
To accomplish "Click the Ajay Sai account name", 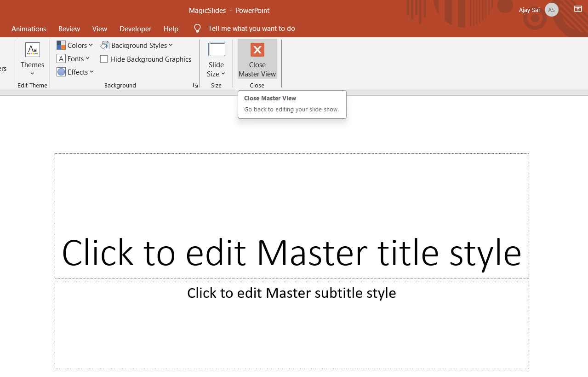I will pos(529,10).
